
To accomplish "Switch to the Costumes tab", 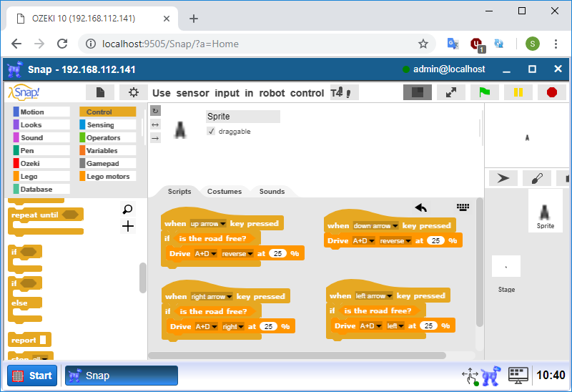I will click(x=225, y=191).
